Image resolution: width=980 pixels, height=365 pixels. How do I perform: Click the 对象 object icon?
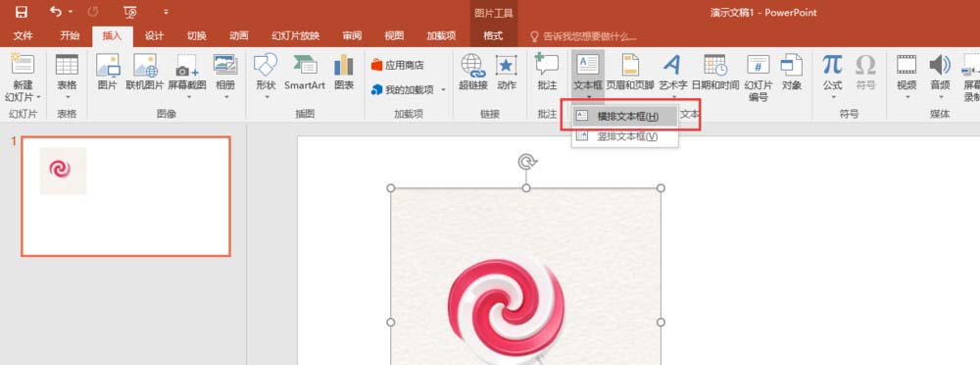click(791, 65)
